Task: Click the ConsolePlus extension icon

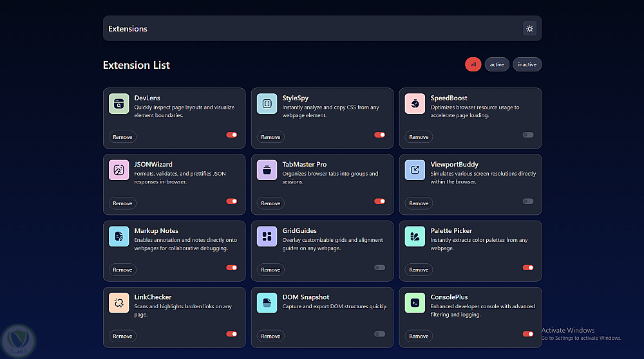Action: (415, 303)
